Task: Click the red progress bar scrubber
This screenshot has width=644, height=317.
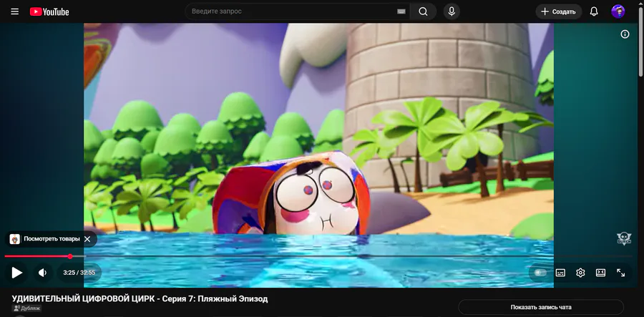Action: (x=70, y=256)
